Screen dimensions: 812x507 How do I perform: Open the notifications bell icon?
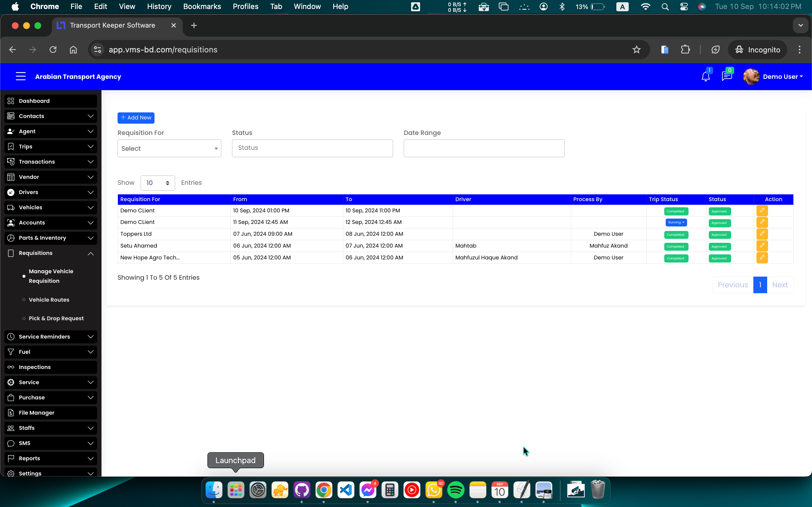pyautogui.click(x=705, y=77)
